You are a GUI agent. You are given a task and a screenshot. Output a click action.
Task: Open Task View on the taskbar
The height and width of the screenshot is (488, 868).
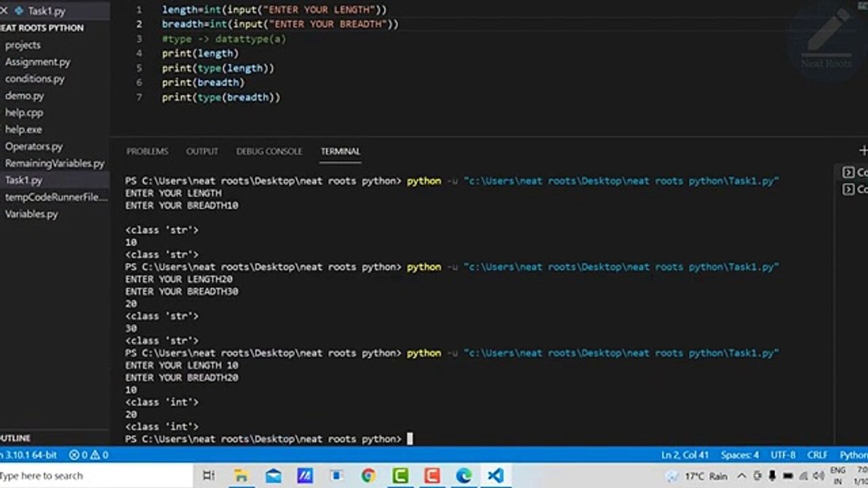[209, 476]
